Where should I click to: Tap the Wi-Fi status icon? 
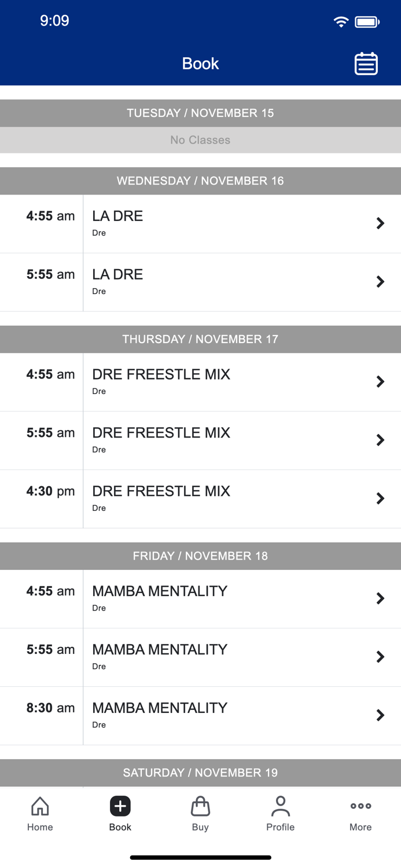pos(341,21)
